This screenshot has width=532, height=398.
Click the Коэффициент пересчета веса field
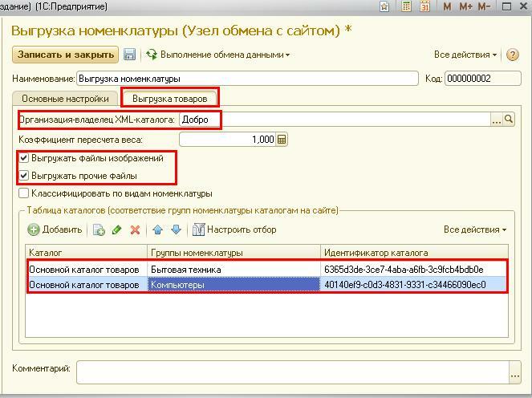pos(227,140)
